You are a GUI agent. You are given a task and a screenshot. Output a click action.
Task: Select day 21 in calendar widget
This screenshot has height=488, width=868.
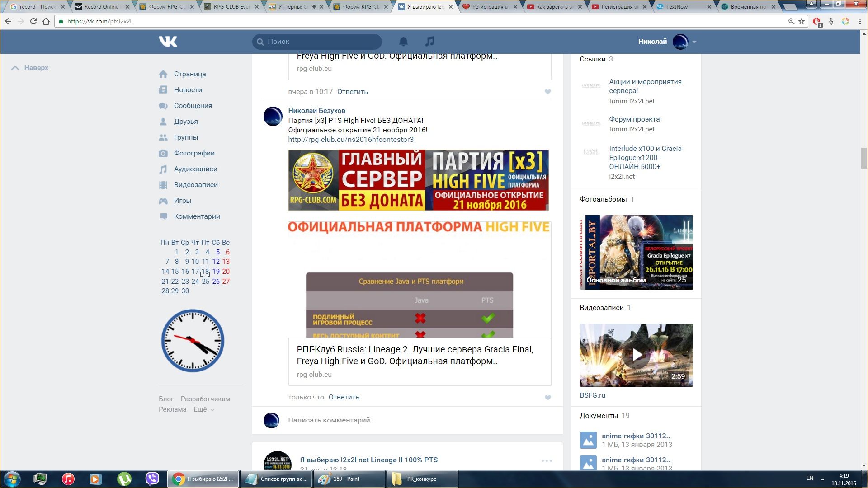pos(165,282)
